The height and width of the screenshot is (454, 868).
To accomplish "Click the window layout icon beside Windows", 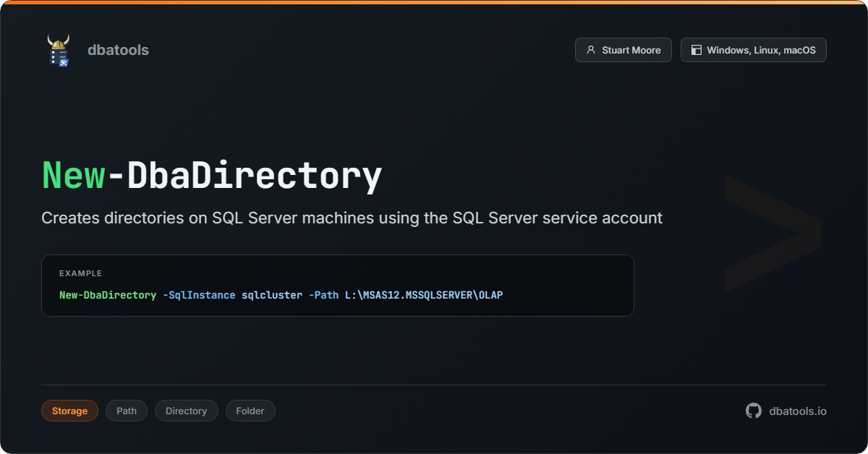I will (x=697, y=51).
